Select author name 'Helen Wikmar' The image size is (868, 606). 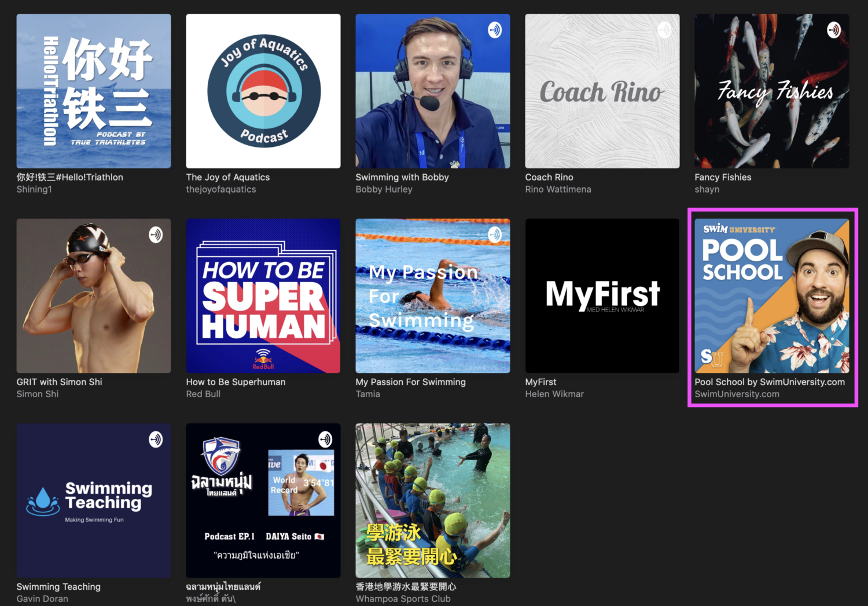[x=554, y=394]
